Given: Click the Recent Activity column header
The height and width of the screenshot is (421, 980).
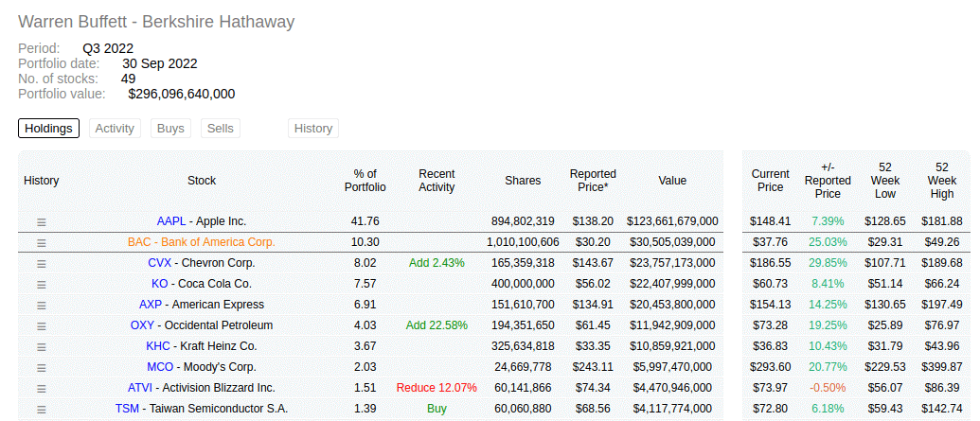Looking at the screenshot, I should (437, 181).
